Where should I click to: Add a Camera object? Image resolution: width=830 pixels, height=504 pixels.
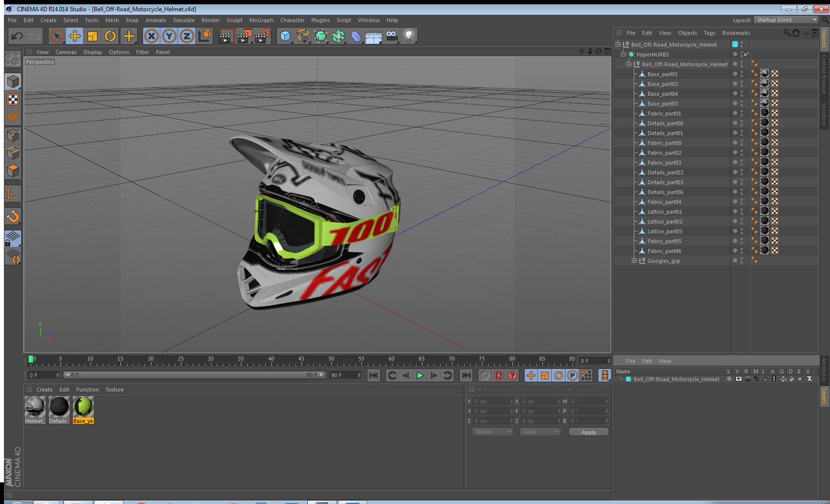391,36
